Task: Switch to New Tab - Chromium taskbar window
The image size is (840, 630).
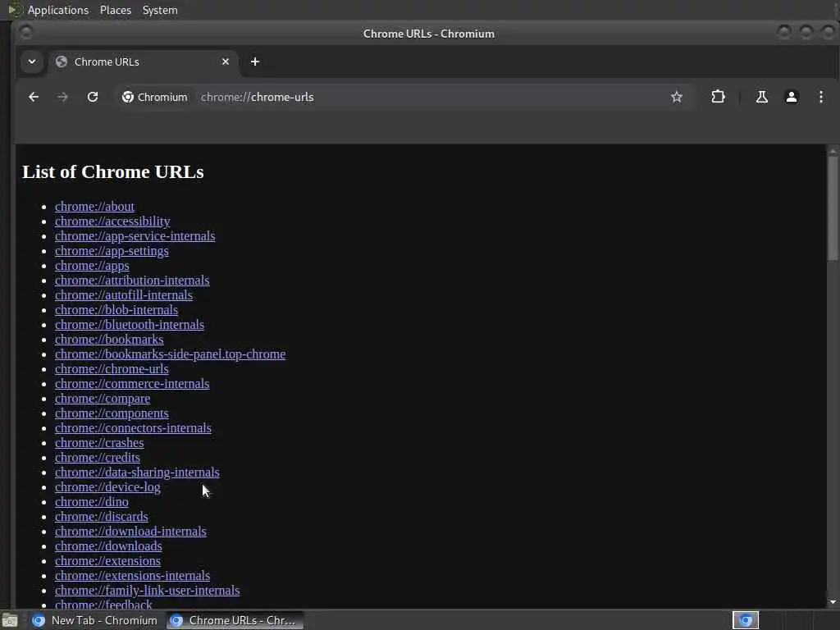Action: 95,620
